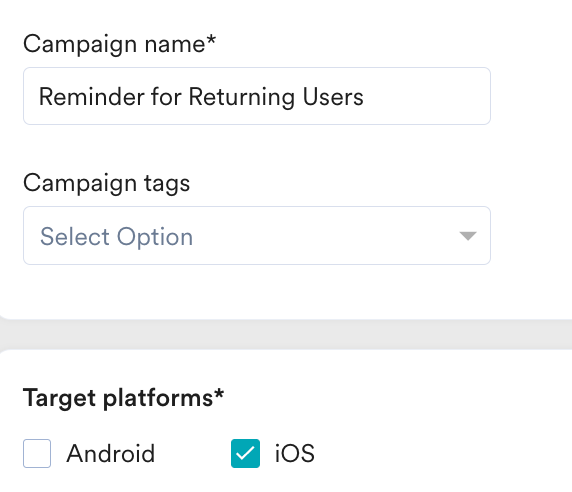The image size is (572, 492).
Task: Click the asterisk after Target platforms
Action: pos(219,393)
